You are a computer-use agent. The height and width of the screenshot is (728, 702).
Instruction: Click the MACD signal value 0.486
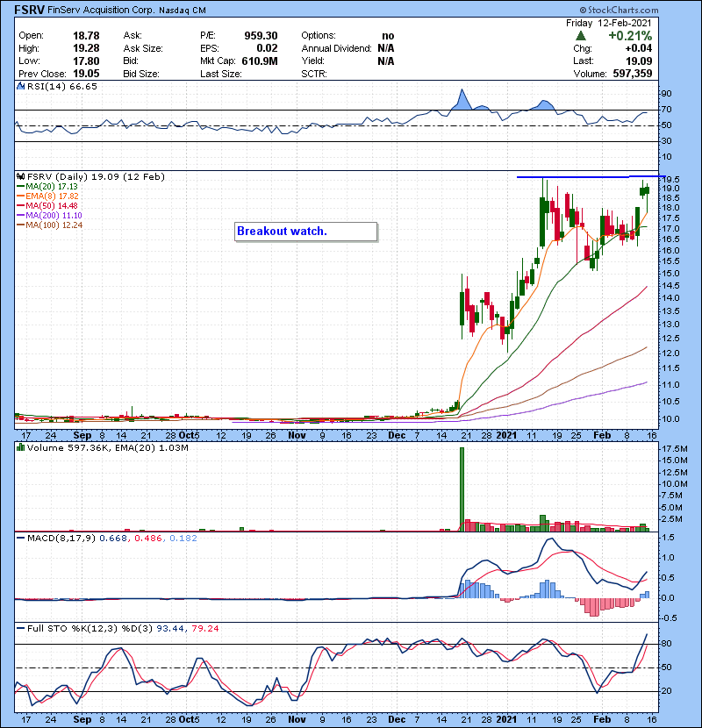[148, 539]
